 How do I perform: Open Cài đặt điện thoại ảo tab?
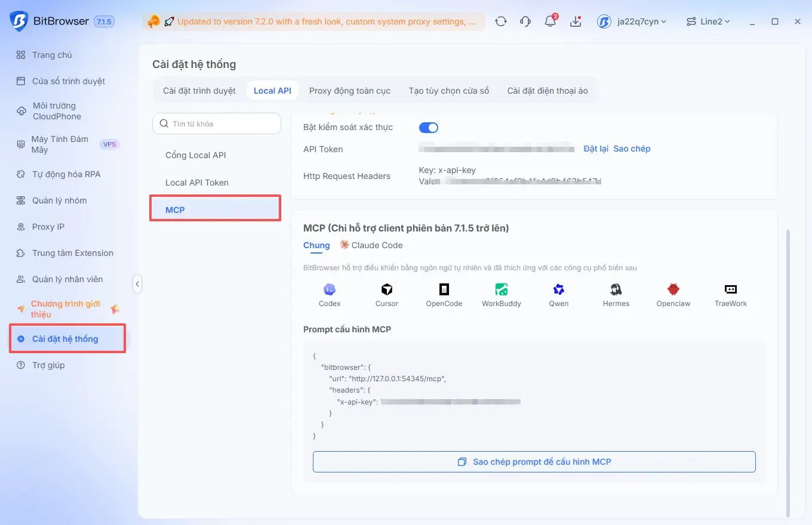click(x=548, y=91)
